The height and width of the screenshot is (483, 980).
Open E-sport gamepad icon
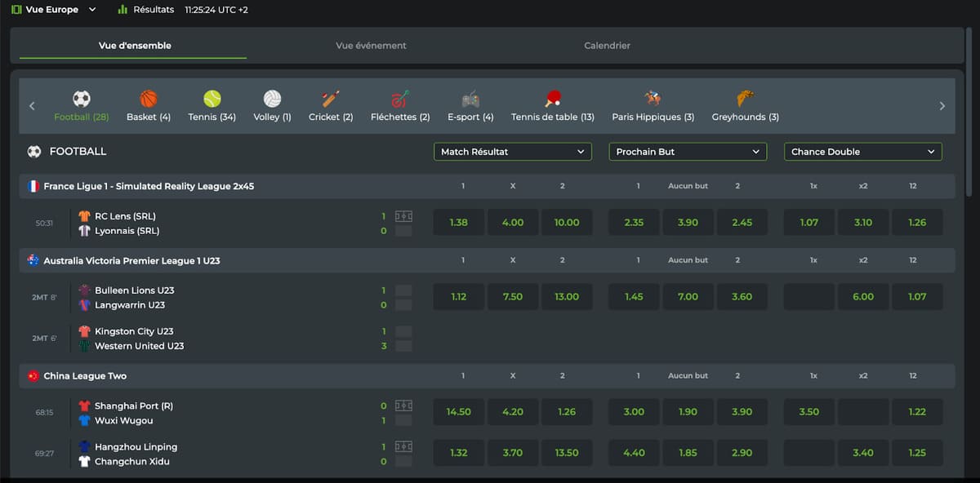pyautogui.click(x=470, y=99)
